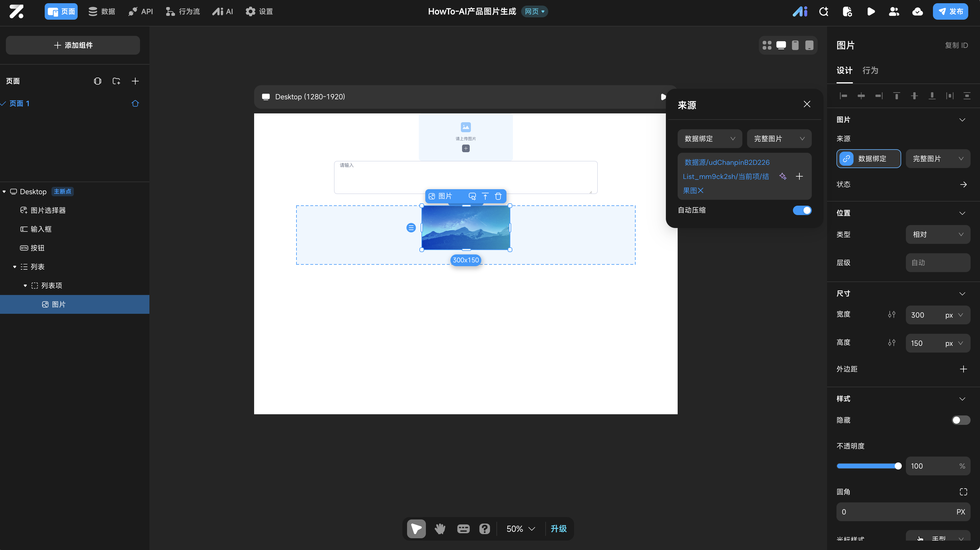Click the rounded corner expand icon next to 圆角
Screen dimensions: 980x550
(x=963, y=492)
